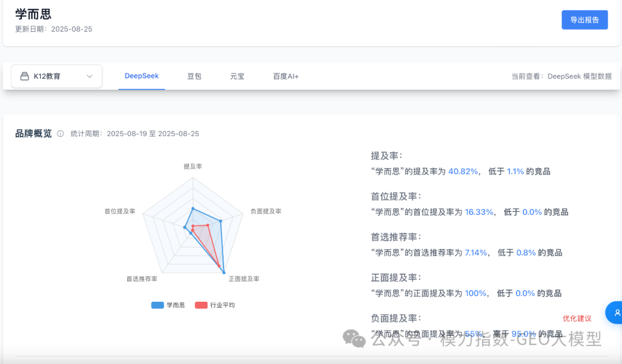Click the 提及率 radar axis label
622x364 pixels.
click(x=193, y=166)
